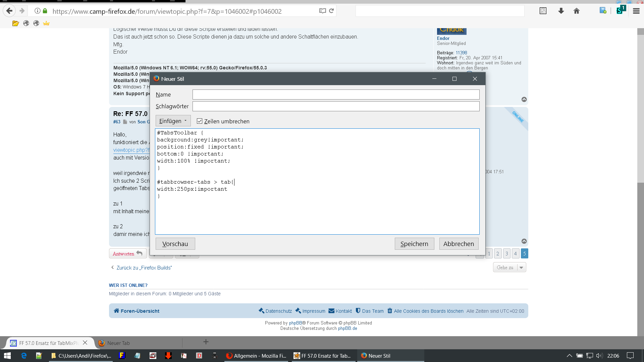Open Microsoft Edge from taskbar
644x362 pixels.
tap(24, 356)
